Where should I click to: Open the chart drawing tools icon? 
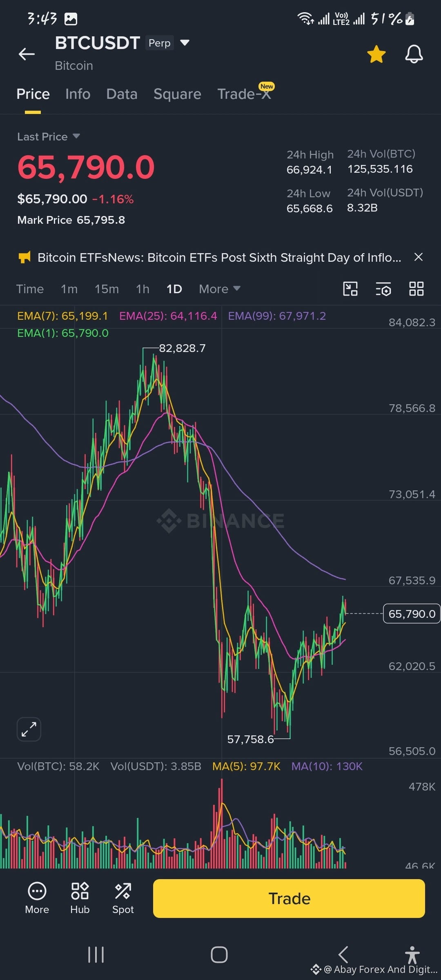tap(350, 289)
